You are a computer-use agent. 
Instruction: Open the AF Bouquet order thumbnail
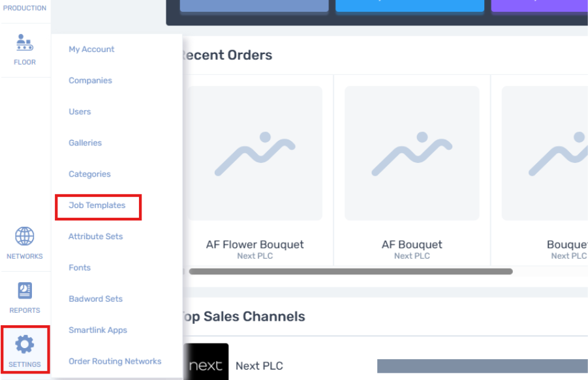click(x=412, y=153)
